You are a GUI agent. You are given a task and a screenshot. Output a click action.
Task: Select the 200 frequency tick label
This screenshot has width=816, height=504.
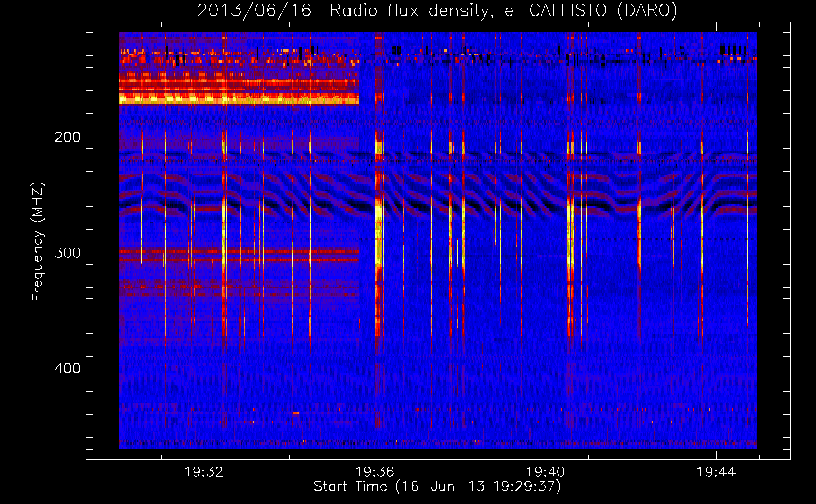click(68, 137)
